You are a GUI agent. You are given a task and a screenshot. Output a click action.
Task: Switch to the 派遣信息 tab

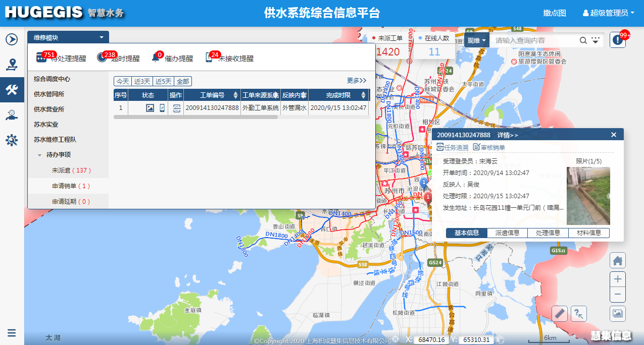(507, 233)
